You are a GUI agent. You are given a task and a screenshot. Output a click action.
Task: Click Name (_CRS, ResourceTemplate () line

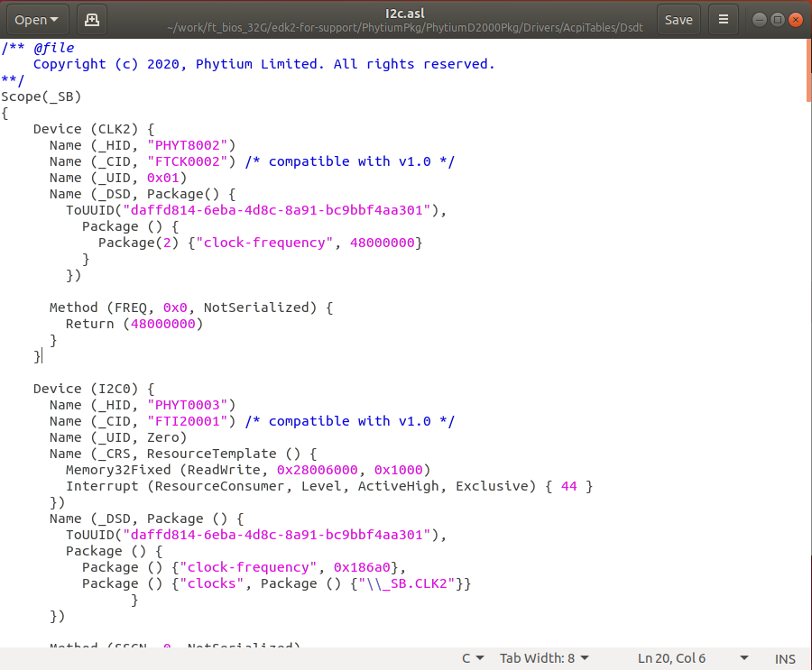183,454
